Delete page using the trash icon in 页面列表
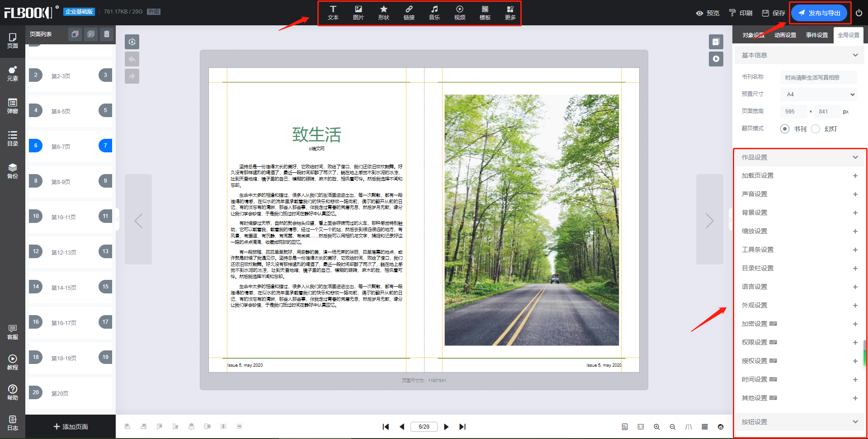Screen dimensions: 868x439 pyautogui.click(x=107, y=34)
